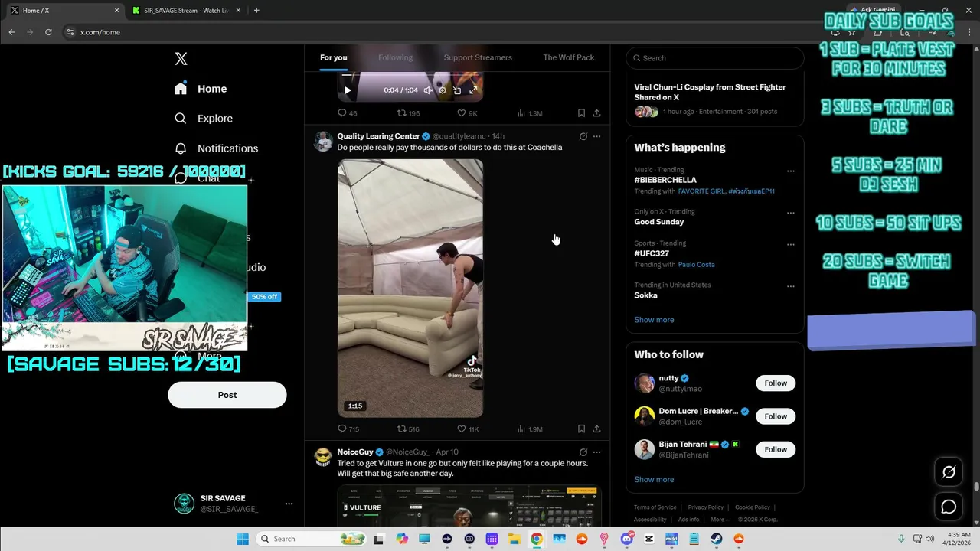View analytics for 1.9M views post
This screenshot has height=551, width=980.
tap(530, 429)
